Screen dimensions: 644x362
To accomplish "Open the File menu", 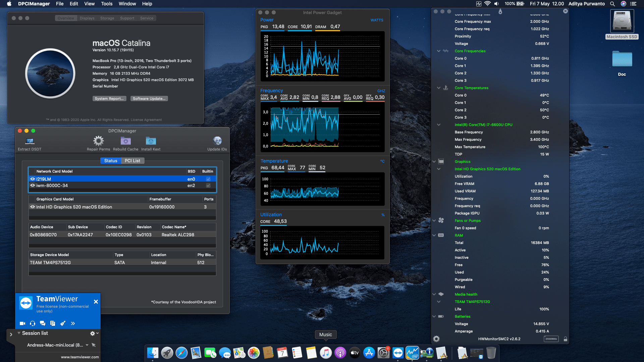I will tap(60, 4).
